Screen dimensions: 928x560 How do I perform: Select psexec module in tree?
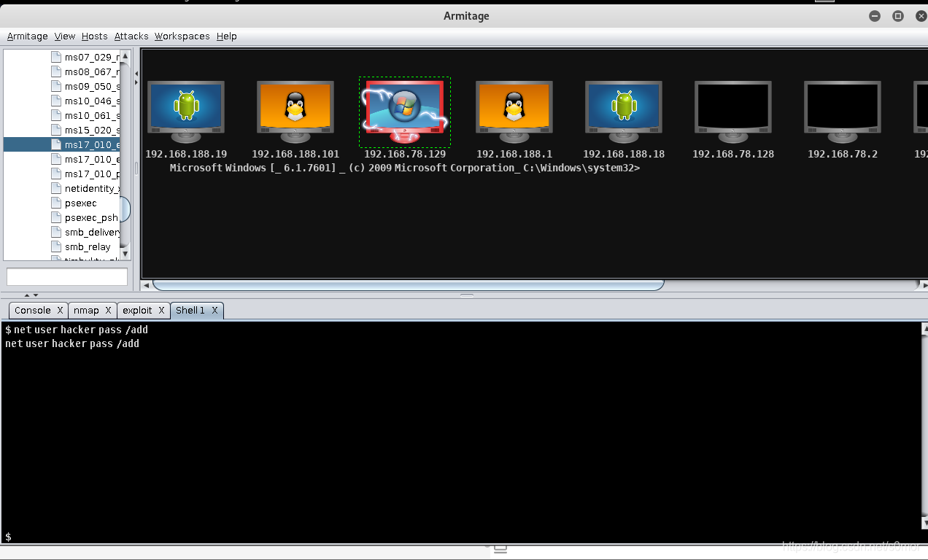(x=74, y=203)
